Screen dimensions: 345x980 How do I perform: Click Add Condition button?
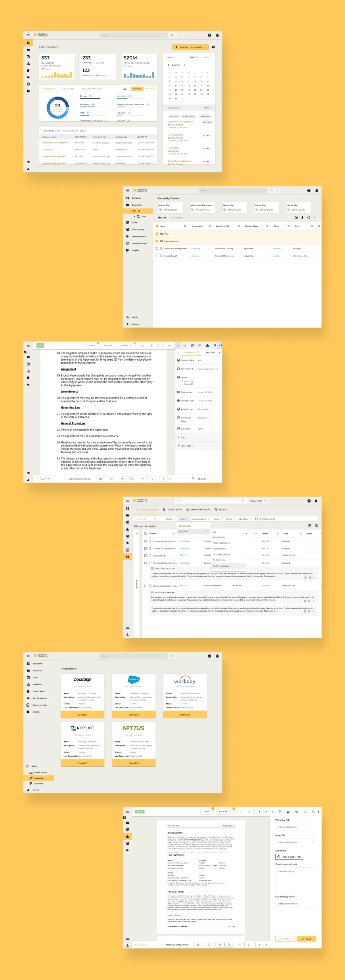pos(290,857)
